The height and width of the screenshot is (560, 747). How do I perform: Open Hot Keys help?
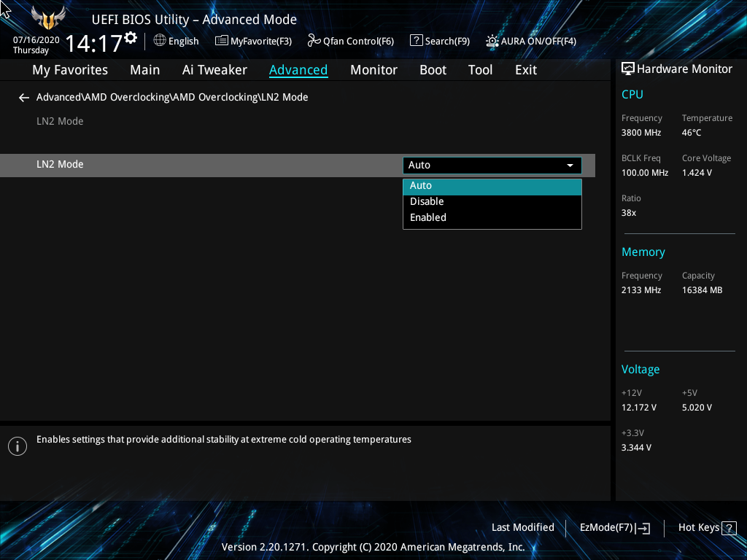coord(707,528)
